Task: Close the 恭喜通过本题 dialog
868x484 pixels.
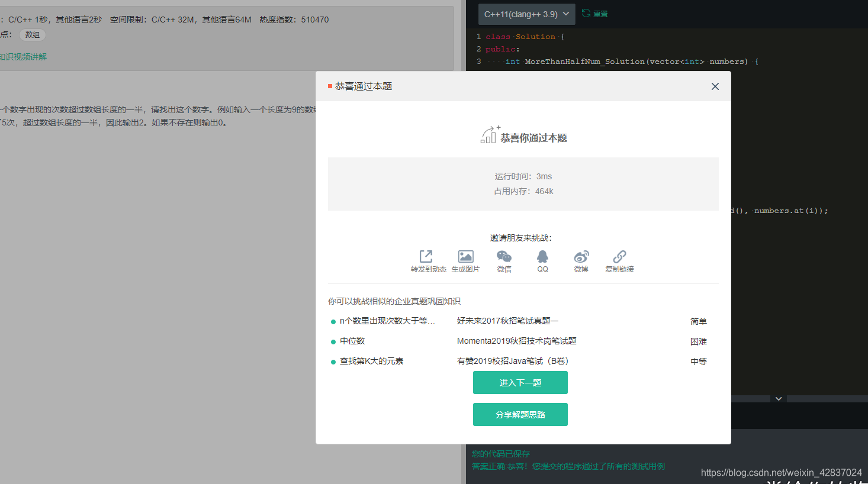Action: pos(715,86)
